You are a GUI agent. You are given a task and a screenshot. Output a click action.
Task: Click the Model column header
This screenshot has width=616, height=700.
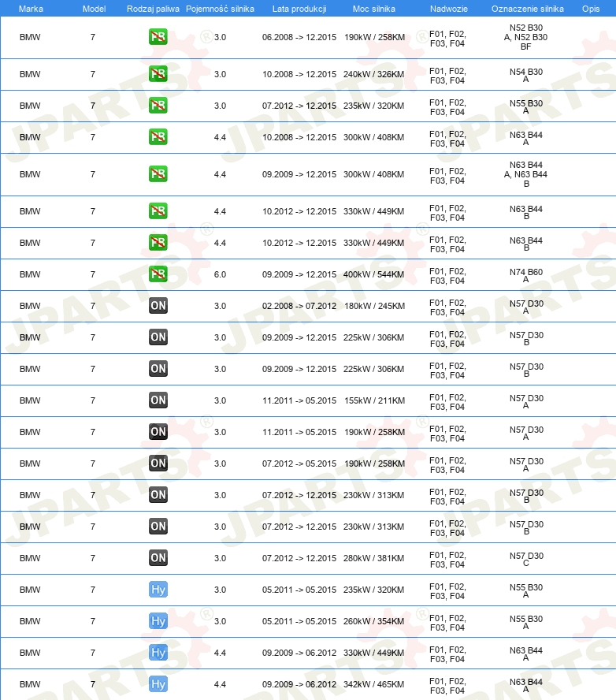[94, 9]
